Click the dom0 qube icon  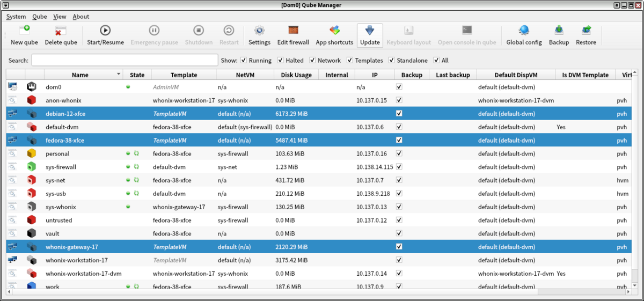(x=32, y=86)
